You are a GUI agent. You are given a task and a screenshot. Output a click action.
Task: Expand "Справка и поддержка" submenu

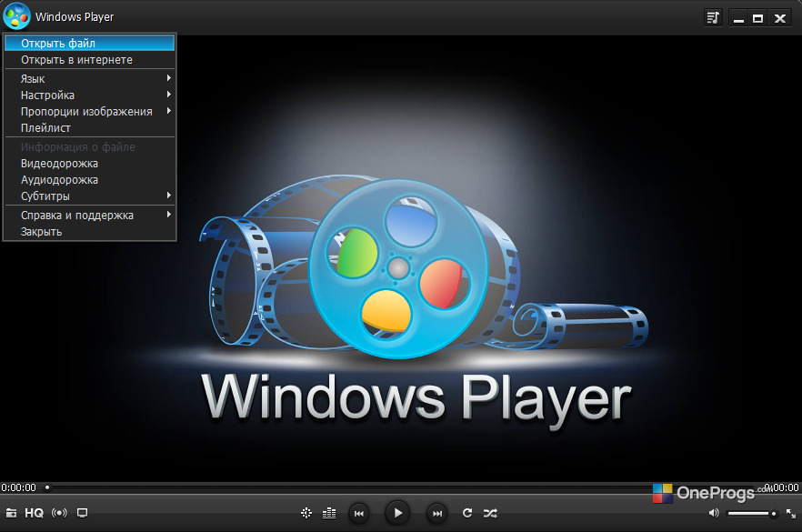[89, 216]
